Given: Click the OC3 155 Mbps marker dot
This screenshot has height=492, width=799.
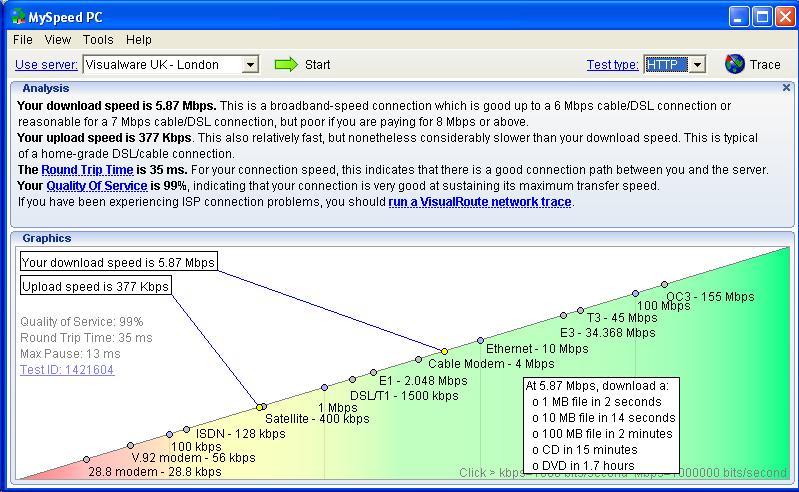Looking at the screenshot, I should tap(664, 285).
